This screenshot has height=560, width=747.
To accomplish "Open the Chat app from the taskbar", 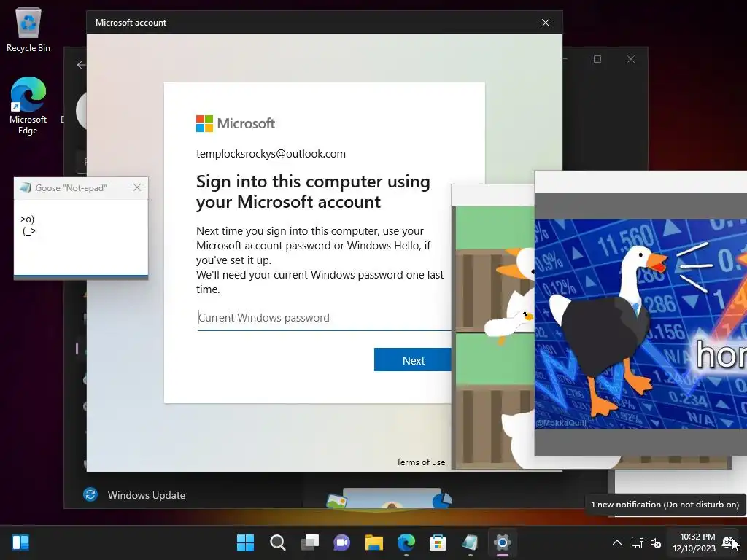I will click(341, 542).
